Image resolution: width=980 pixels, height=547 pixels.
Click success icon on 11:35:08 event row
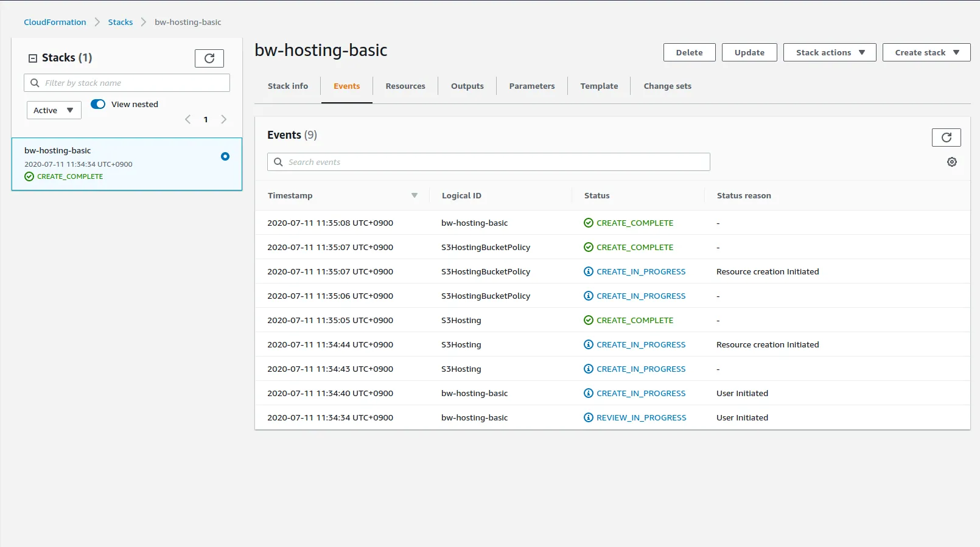(x=589, y=223)
